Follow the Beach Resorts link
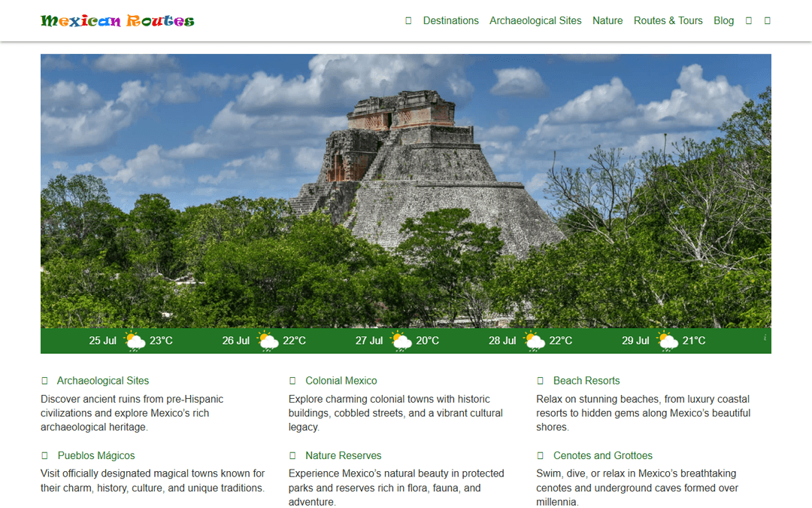 586,381
